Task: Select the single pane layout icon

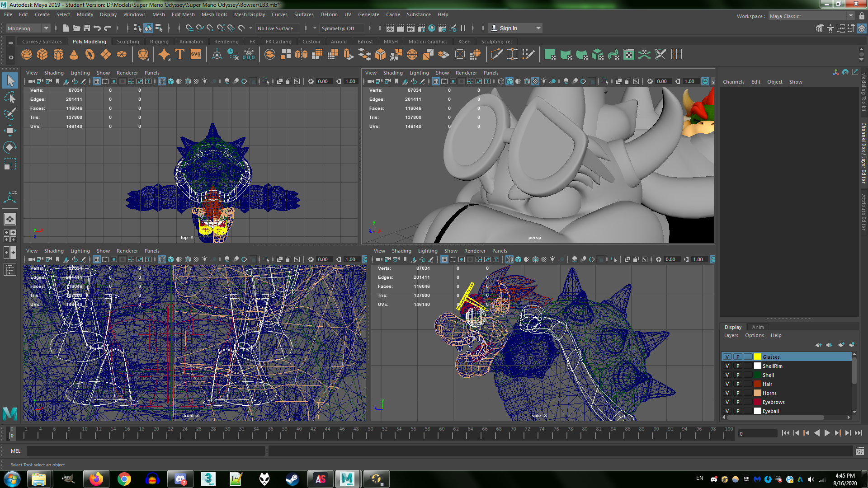Action: tap(10, 219)
